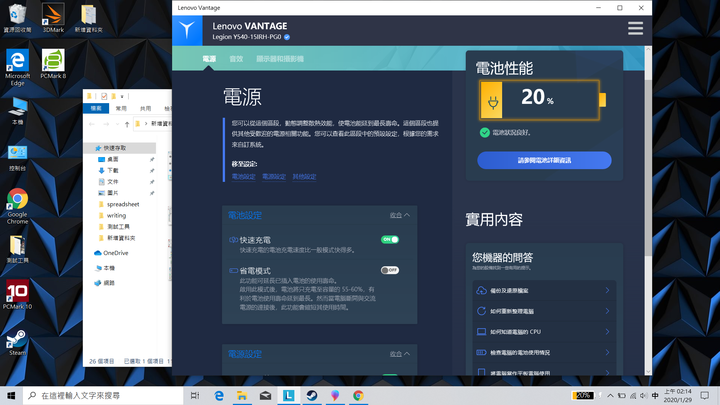
Task: Expand arrow on battery usage row
Action: point(607,352)
